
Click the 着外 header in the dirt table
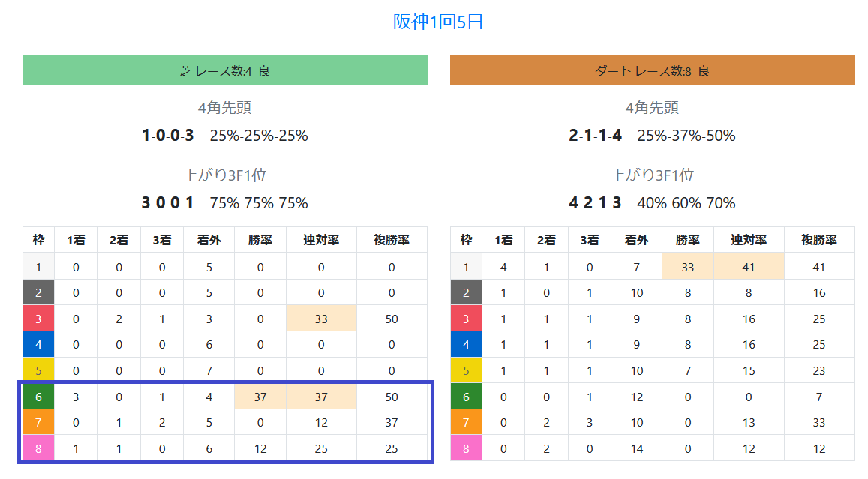coord(637,240)
